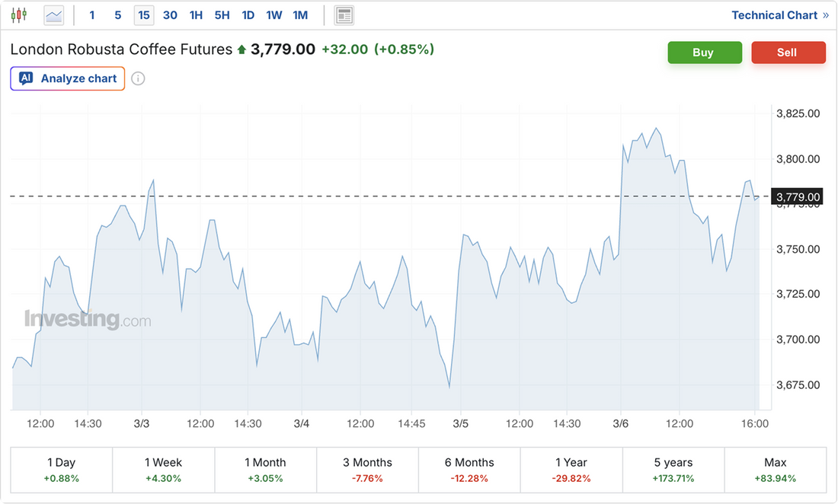Switch to the 1D interval
The width and height of the screenshot is (838, 504).
248,15
